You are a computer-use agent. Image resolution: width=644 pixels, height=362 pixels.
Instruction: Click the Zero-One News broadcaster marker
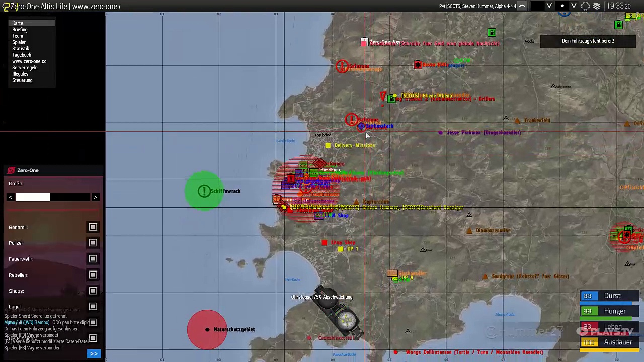coord(364,43)
